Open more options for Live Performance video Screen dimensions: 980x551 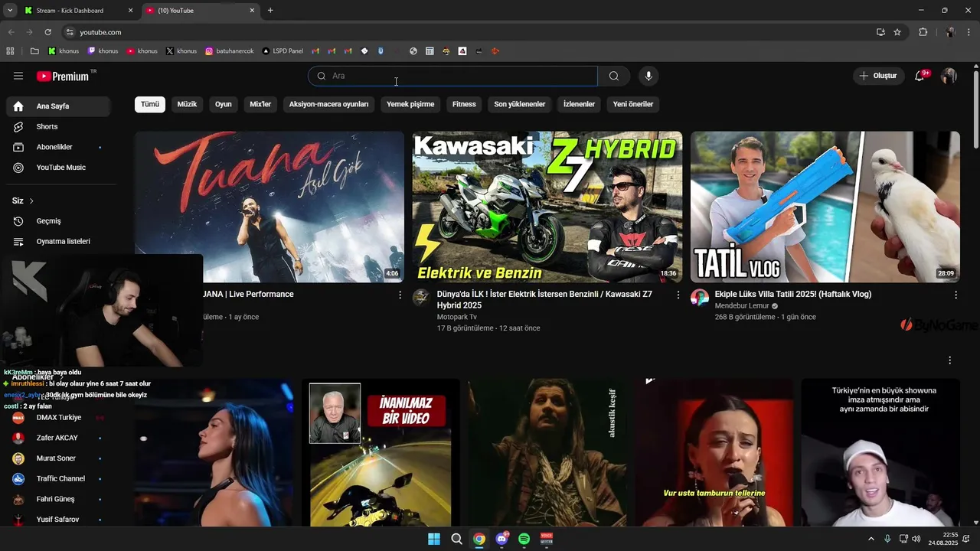coord(400,295)
